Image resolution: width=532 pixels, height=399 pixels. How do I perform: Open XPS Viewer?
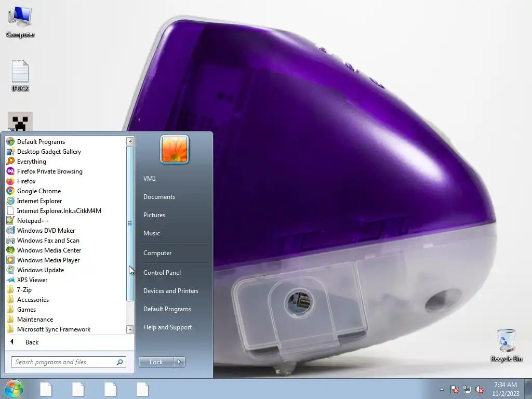(x=32, y=280)
